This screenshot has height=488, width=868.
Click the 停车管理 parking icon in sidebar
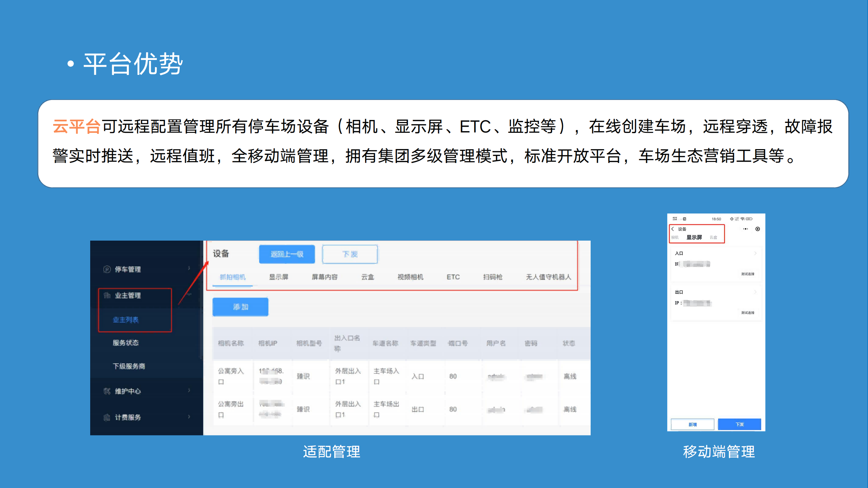(107, 269)
